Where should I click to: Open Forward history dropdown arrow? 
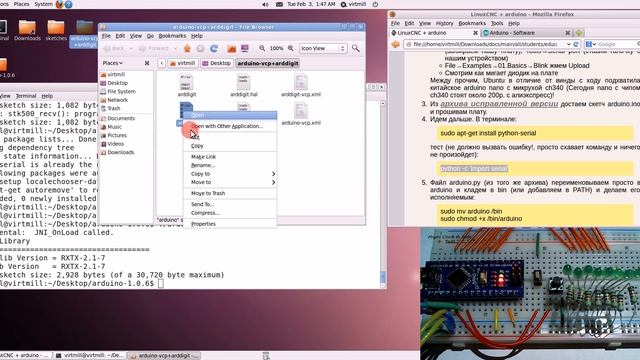175,48
